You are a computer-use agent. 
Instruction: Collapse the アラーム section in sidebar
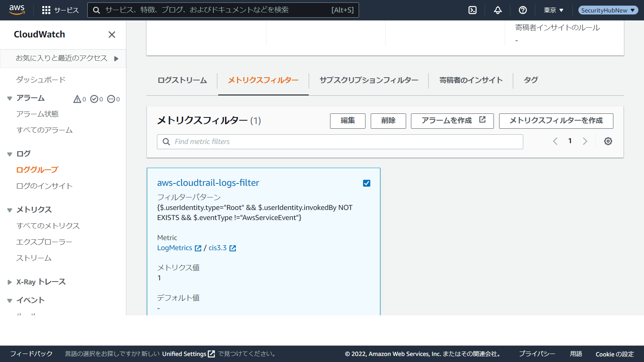coord(10,99)
